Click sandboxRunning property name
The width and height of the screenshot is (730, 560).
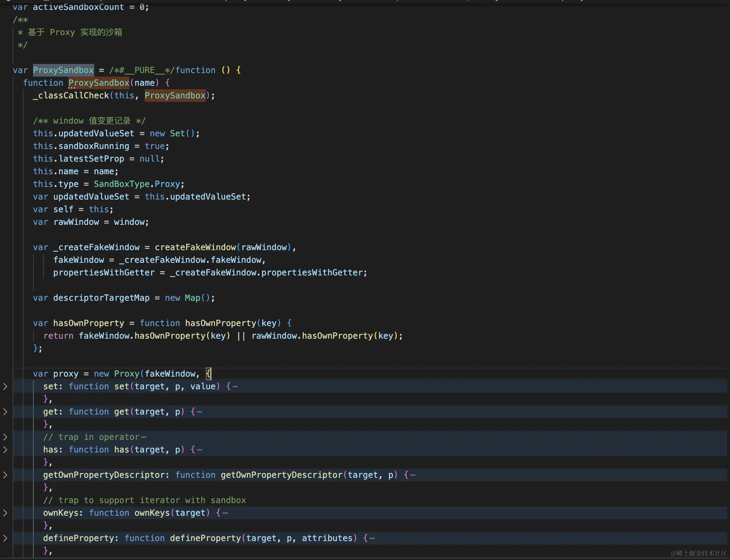tap(94, 146)
